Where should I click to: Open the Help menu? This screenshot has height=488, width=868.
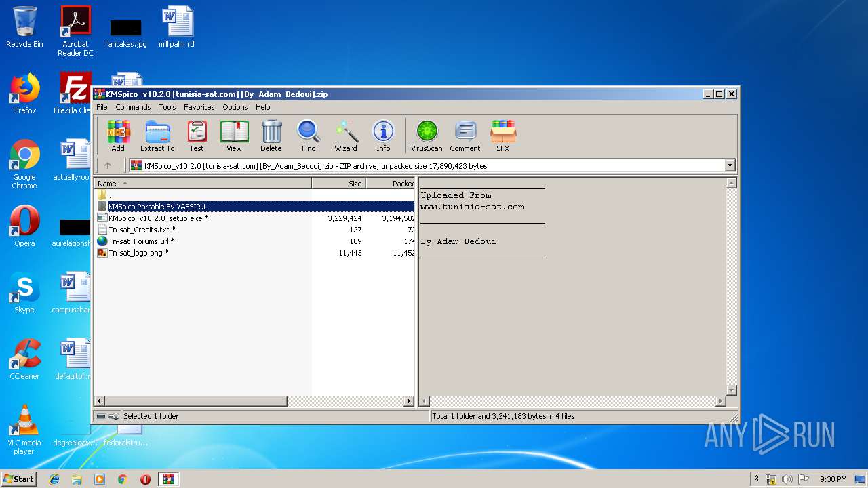[x=263, y=107]
